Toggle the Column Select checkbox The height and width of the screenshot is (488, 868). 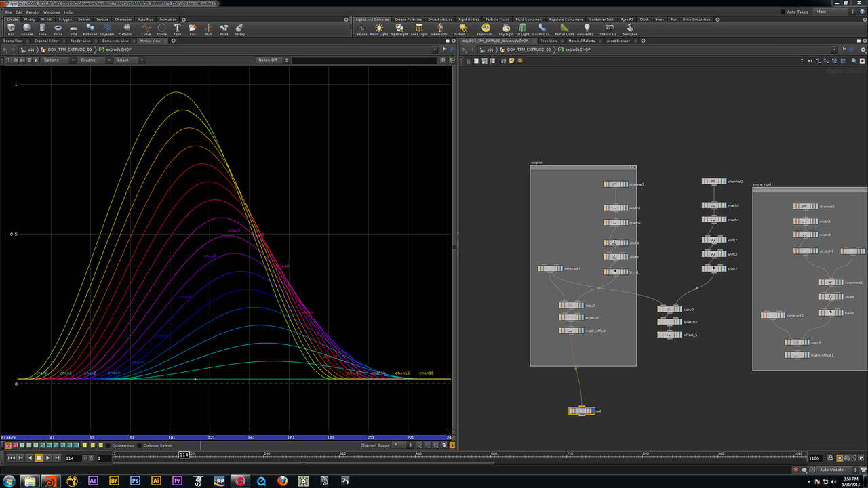click(x=140, y=445)
